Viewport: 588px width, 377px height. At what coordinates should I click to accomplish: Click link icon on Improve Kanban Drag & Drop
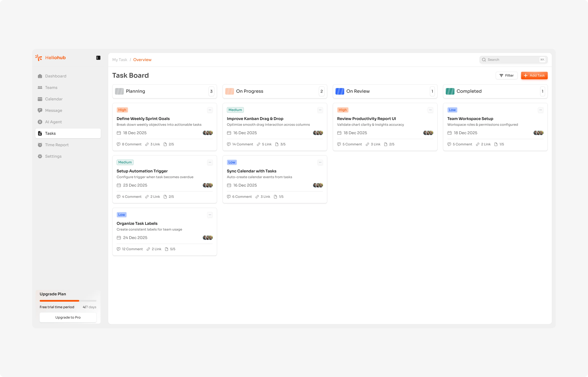coord(258,144)
